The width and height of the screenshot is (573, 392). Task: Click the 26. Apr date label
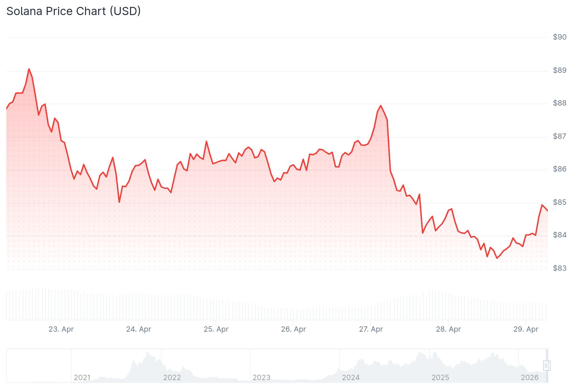click(293, 329)
